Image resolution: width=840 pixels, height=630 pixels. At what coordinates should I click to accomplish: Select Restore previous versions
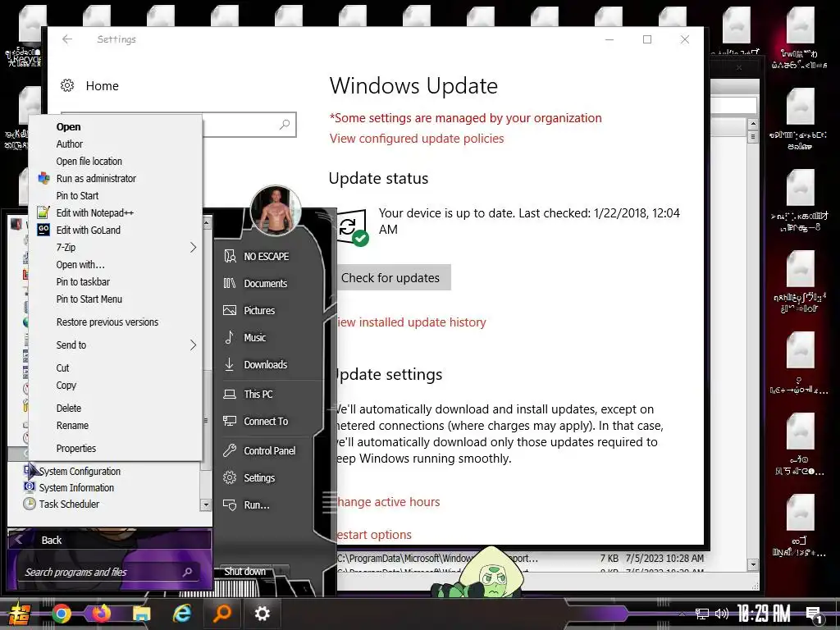coord(115,322)
